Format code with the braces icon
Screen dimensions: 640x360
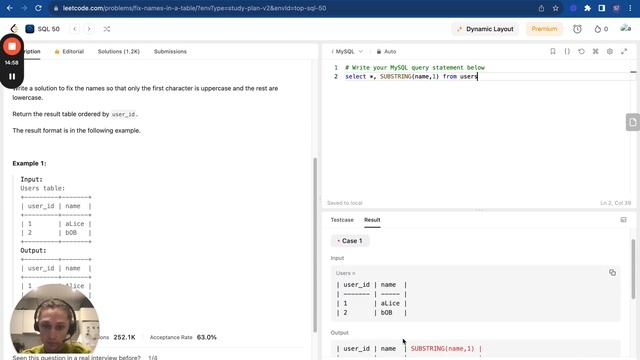tap(567, 51)
